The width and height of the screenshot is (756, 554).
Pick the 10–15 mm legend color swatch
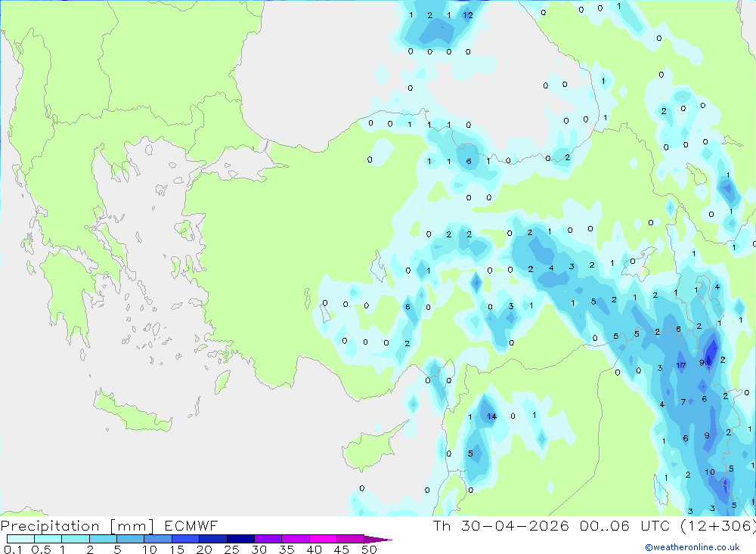[158, 539]
